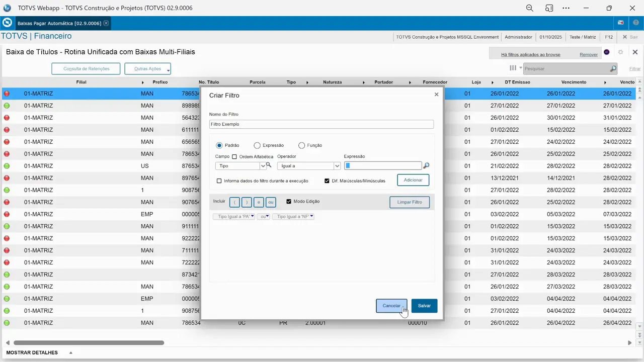Screen dimensions: 644x362
Task: Click the red status indicator on first row
Action: tap(7, 93)
